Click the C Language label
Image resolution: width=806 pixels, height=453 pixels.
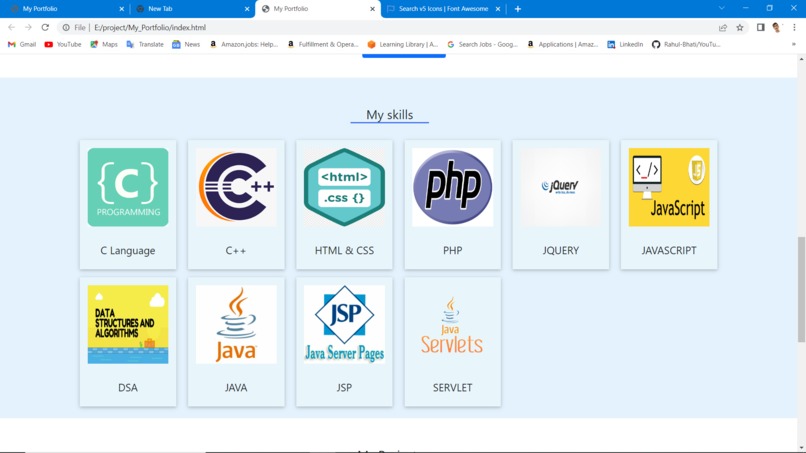point(127,250)
